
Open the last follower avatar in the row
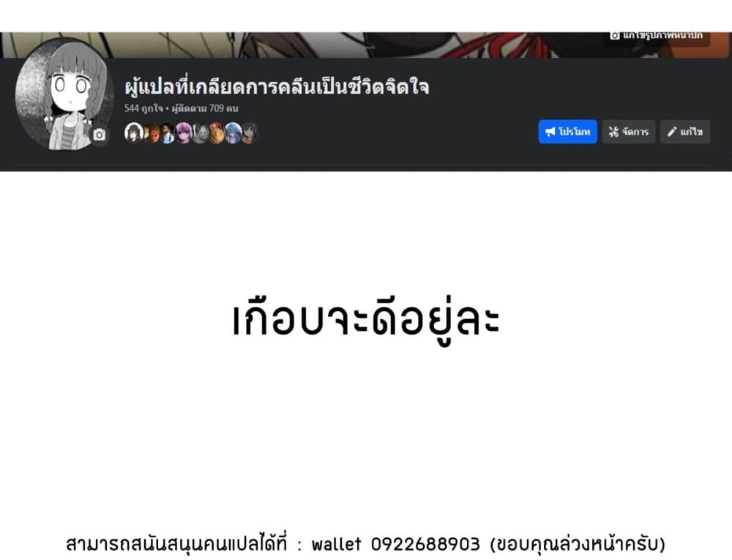tap(250, 133)
